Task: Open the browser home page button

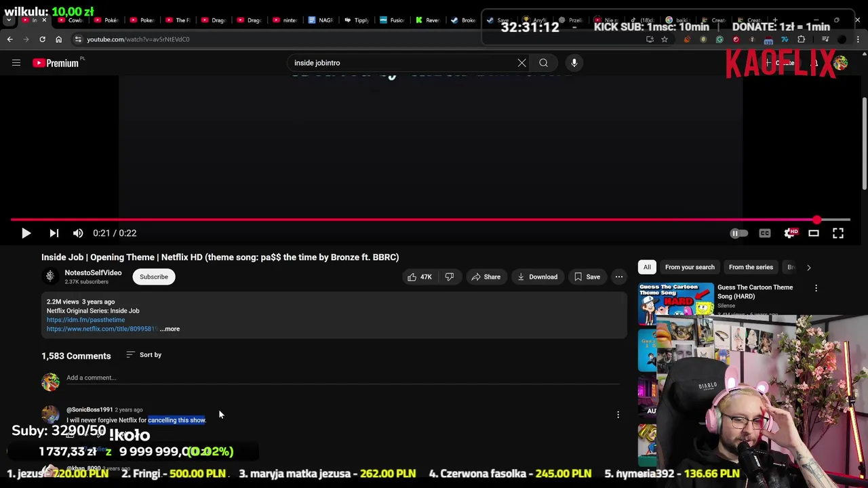Action: coord(58,39)
